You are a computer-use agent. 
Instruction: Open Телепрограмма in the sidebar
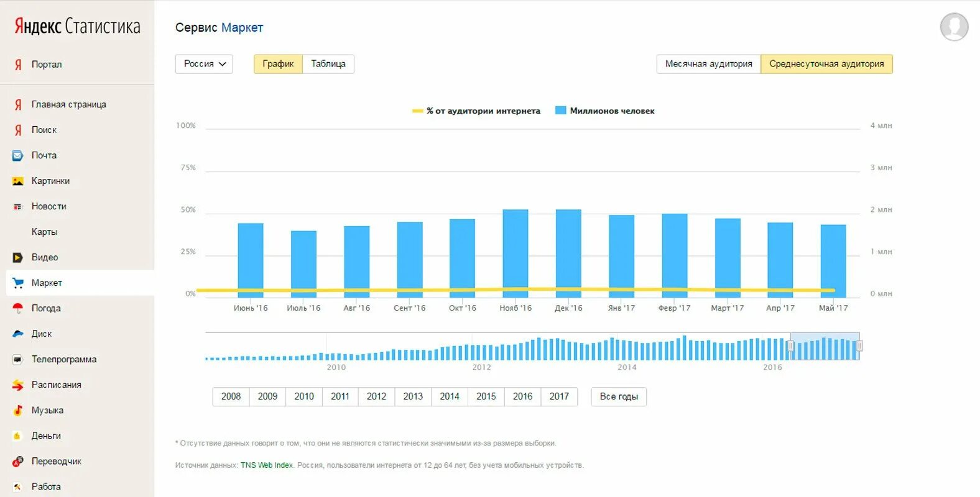(x=64, y=360)
